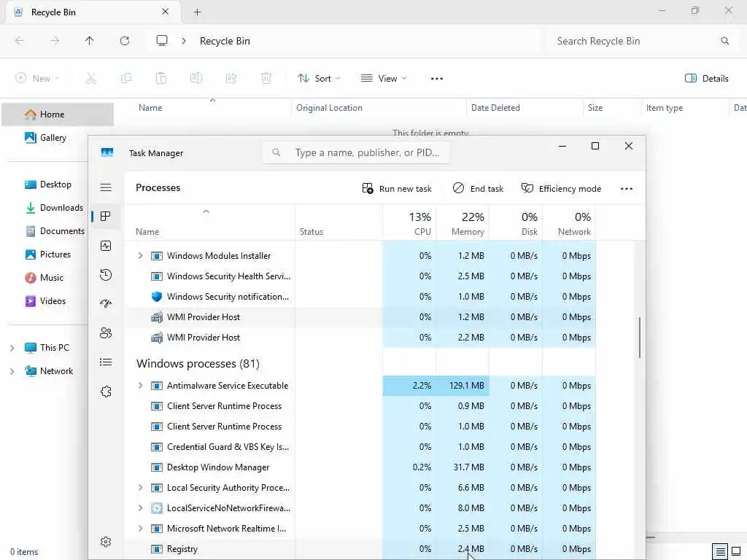Click End task button
The width and height of the screenshot is (747, 560).
478,189
